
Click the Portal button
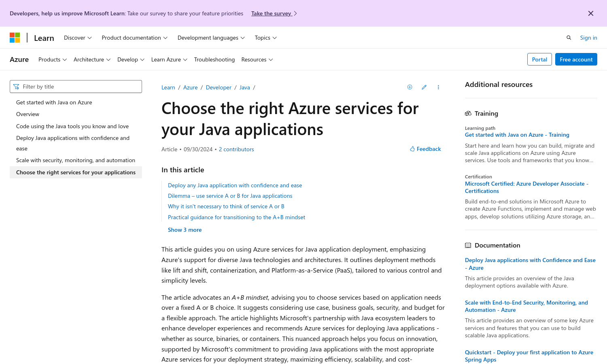pos(539,59)
